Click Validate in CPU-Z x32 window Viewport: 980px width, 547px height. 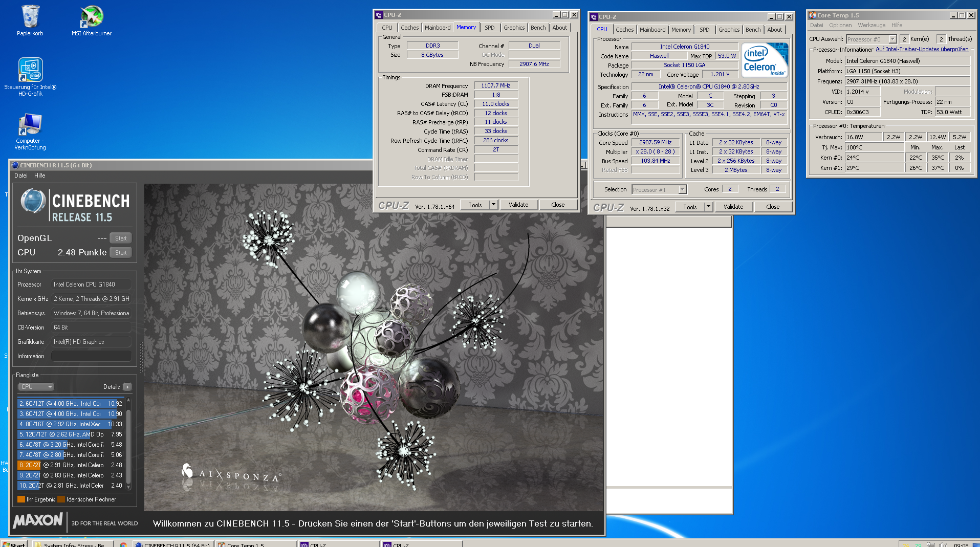pyautogui.click(x=733, y=207)
